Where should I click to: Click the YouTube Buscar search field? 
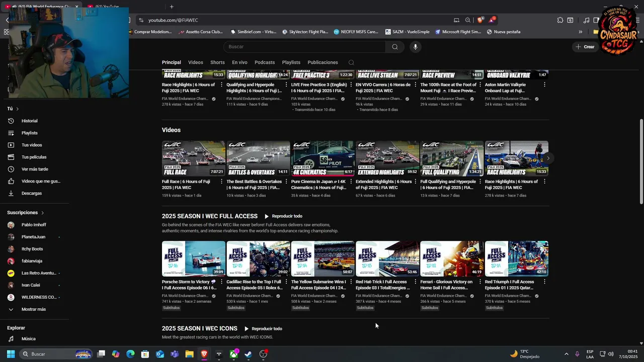pos(305,47)
